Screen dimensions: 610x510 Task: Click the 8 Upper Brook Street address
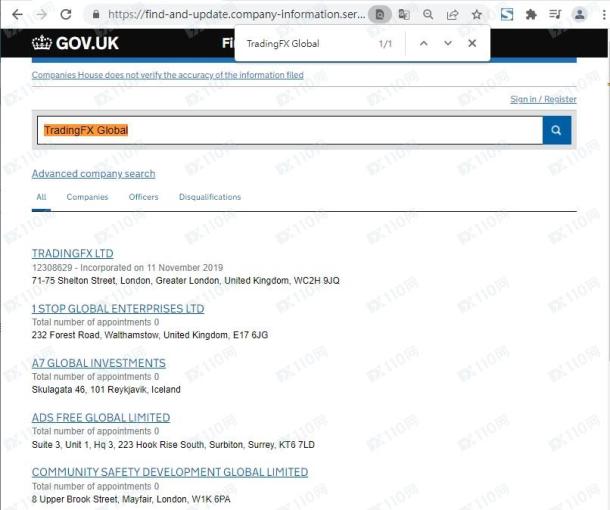pos(131,499)
